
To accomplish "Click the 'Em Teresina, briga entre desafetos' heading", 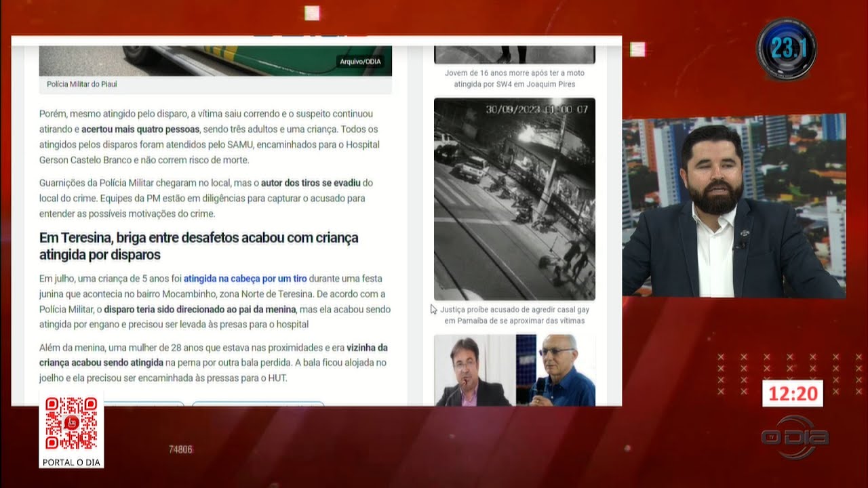I will point(199,246).
